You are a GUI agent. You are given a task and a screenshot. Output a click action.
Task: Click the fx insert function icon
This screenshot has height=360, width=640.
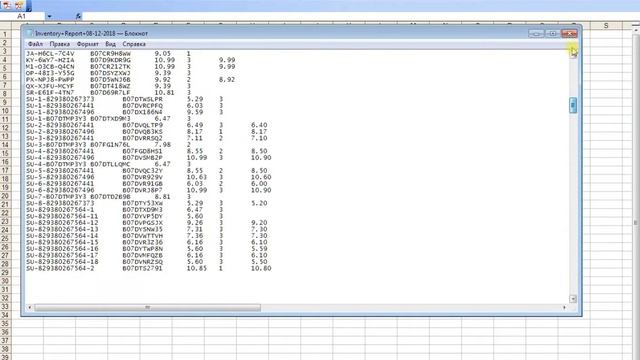78,16
